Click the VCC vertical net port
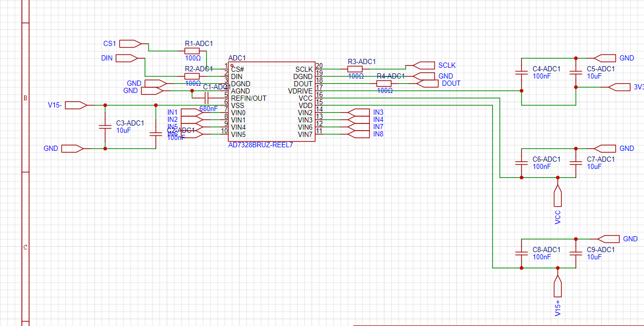Viewport: 644px width, 326px height. click(558, 196)
